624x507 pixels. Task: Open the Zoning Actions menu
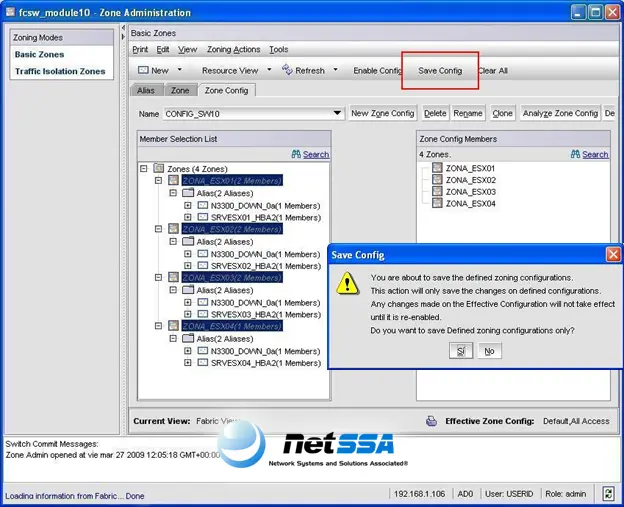(233, 49)
